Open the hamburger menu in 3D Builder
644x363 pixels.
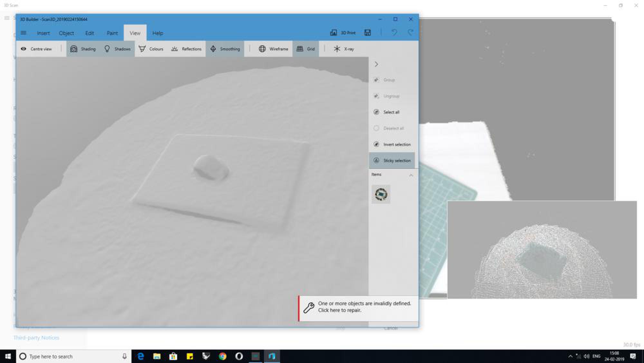click(x=24, y=33)
